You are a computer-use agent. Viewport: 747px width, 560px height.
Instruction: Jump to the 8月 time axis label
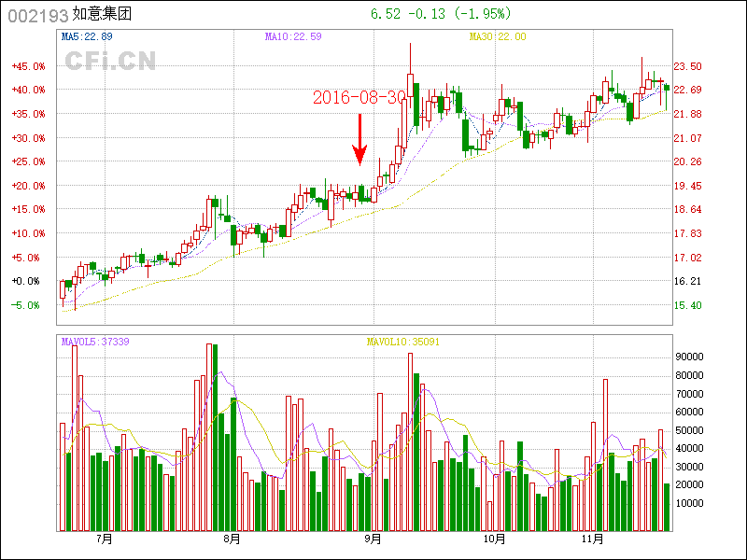coord(233,539)
